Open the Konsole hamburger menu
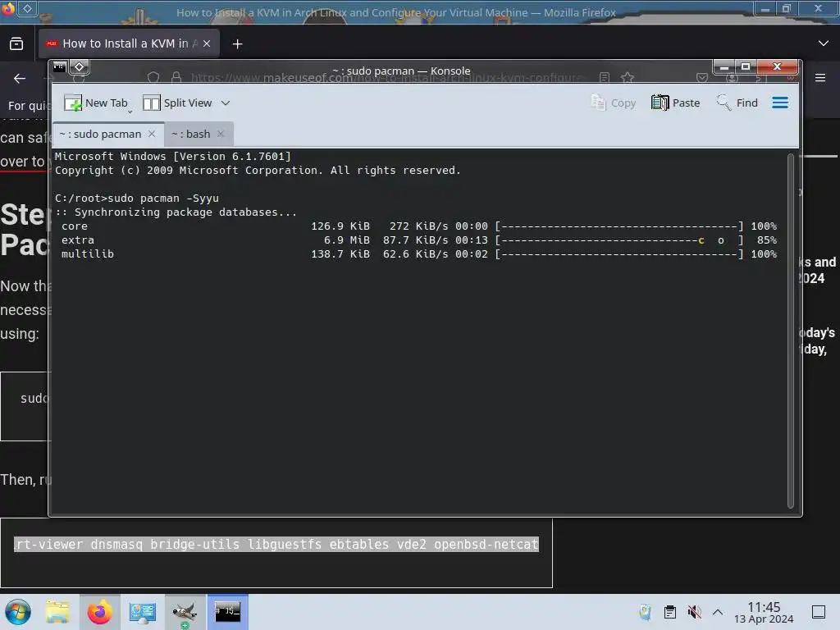Screen dimensions: 840x630 [780, 103]
